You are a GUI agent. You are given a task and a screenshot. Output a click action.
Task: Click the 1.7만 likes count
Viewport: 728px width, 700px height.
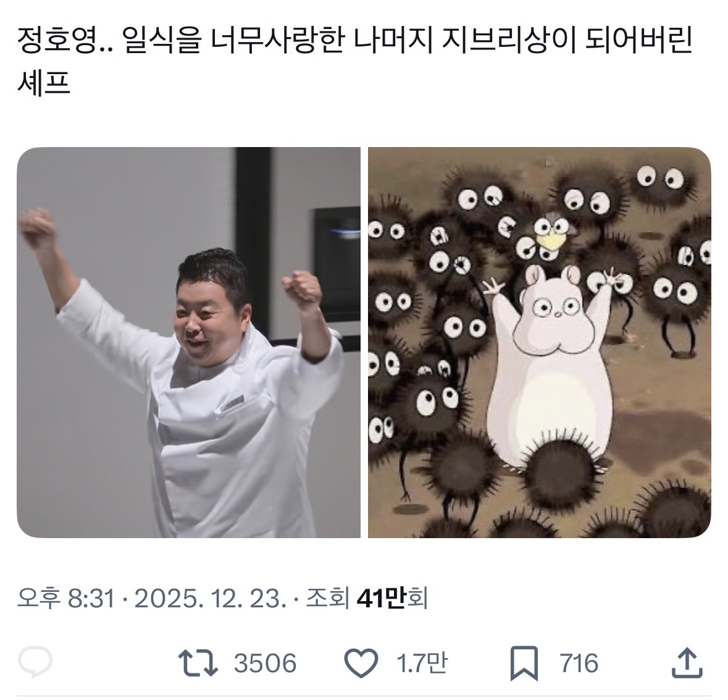[422, 663]
